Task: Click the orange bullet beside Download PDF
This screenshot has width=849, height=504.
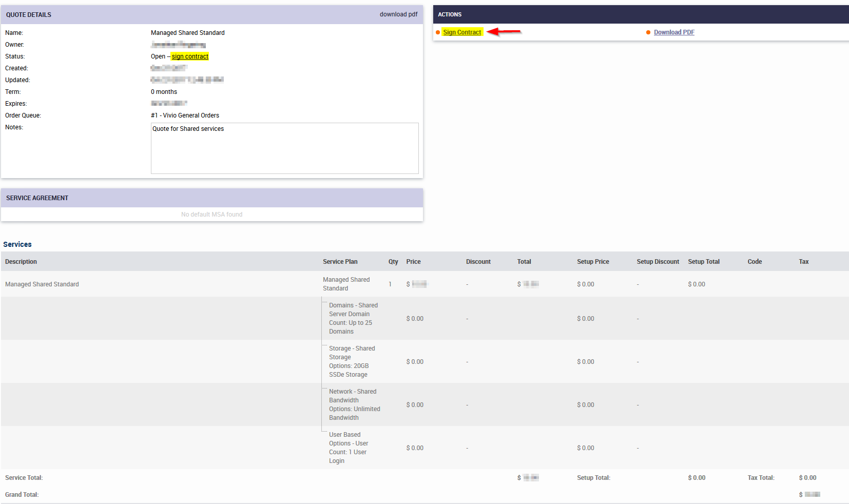Action: (648, 32)
